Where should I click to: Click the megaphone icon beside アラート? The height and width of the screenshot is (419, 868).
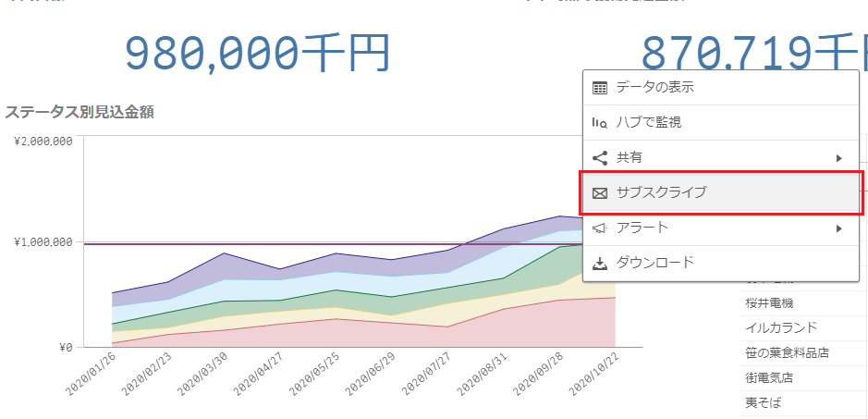tap(600, 228)
